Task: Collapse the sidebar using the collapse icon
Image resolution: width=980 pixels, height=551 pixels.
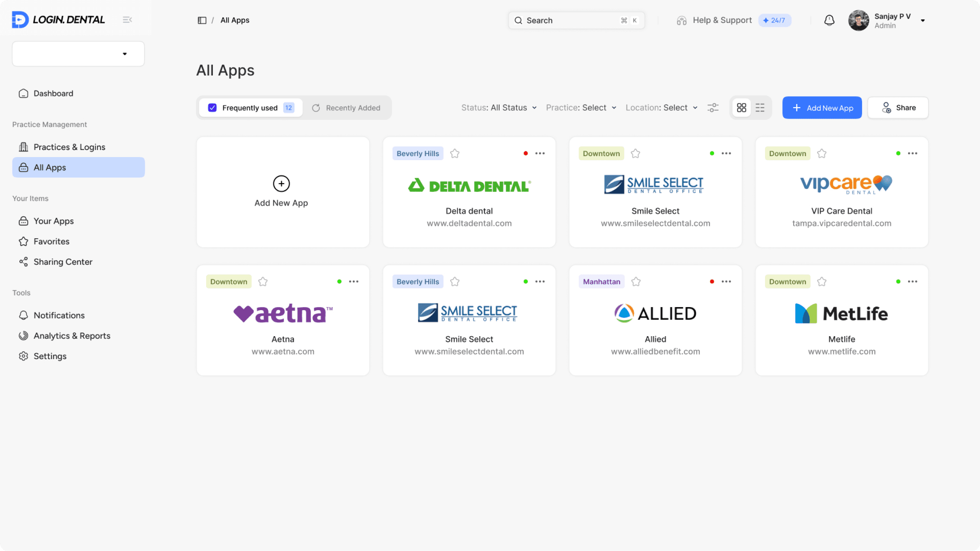Action: tap(128, 19)
